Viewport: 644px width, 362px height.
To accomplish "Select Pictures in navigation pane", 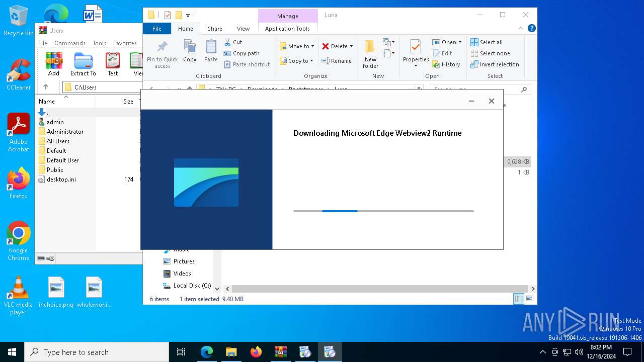I will (x=179, y=261).
